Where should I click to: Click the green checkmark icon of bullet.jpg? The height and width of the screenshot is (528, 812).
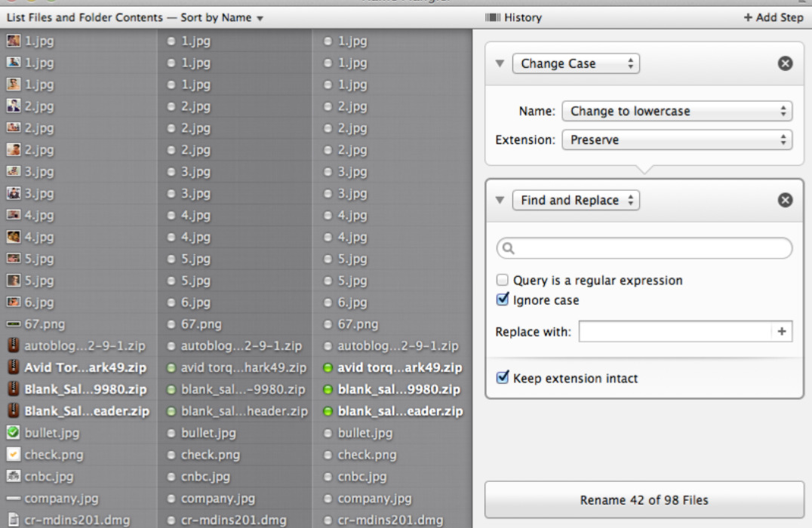click(x=13, y=433)
